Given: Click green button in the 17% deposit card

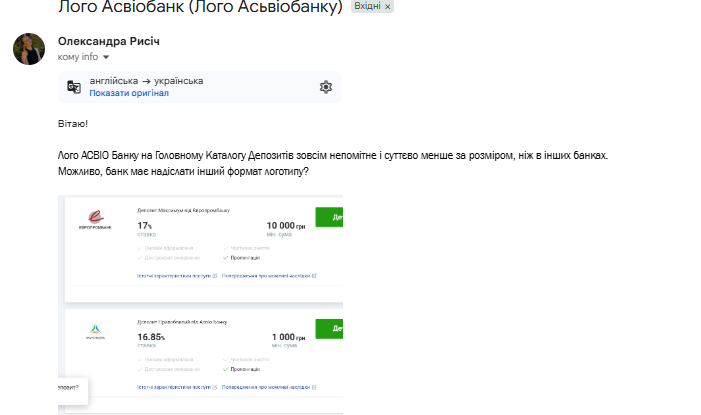Looking at the screenshot, I should tap(329, 217).
